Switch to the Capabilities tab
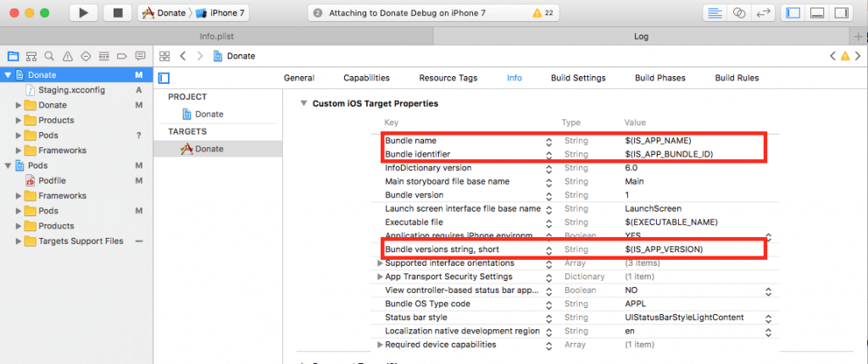868x364 pixels. click(366, 78)
